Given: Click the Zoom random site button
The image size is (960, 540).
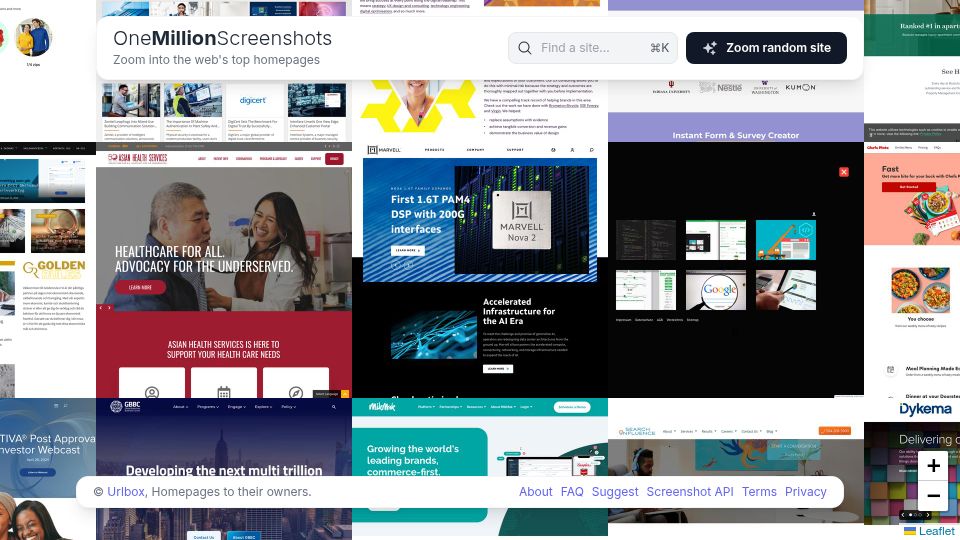Looking at the screenshot, I should 766,48.
